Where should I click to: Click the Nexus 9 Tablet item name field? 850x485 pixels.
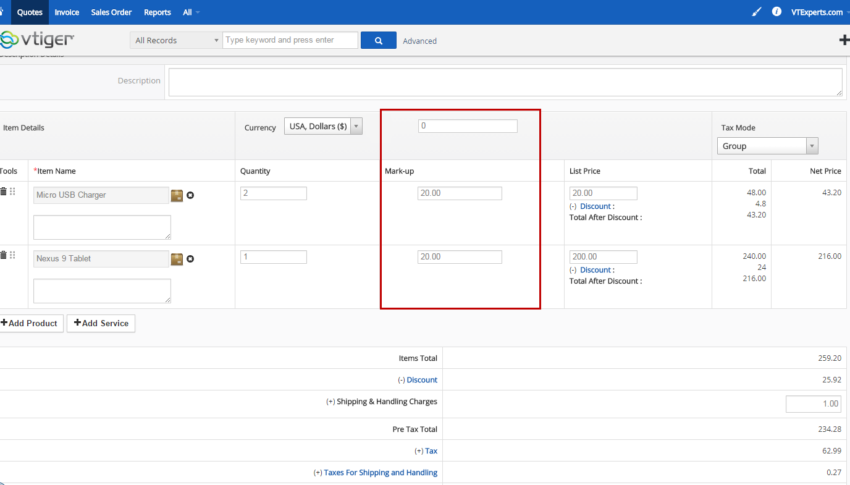point(101,258)
